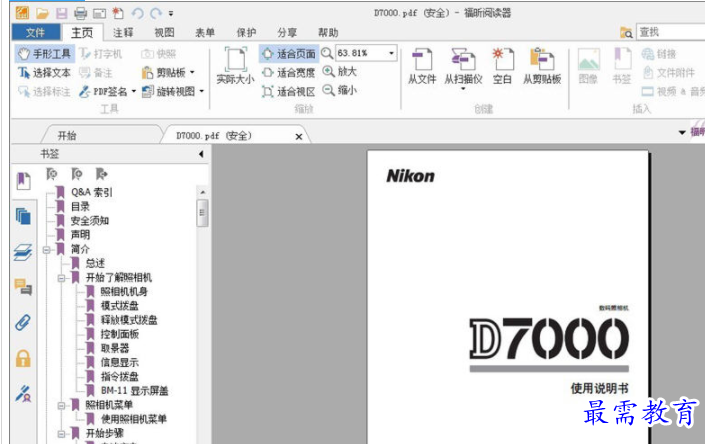The height and width of the screenshot is (444, 705).
Task: Click the 打字机 typewriter tool
Action: (x=101, y=54)
